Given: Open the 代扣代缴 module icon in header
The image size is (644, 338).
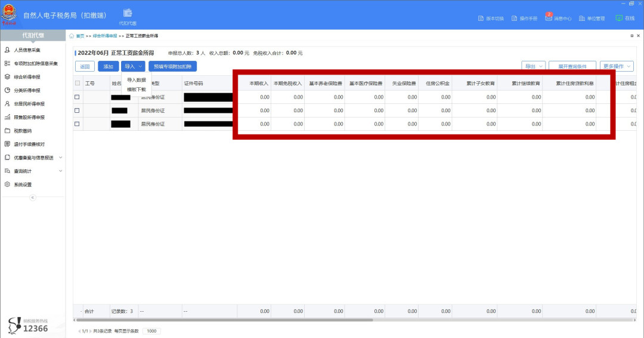Looking at the screenshot, I should (x=127, y=13).
